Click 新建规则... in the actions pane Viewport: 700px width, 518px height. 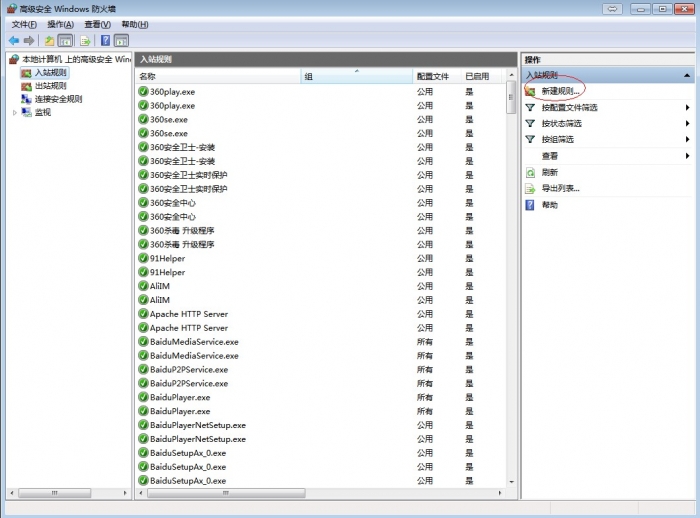[x=560, y=91]
